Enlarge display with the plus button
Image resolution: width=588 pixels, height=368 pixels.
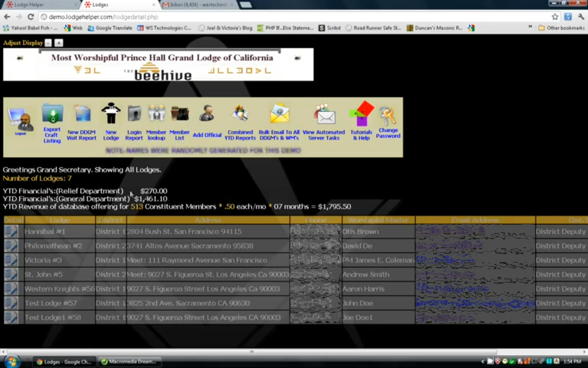[x=59, y=43]
